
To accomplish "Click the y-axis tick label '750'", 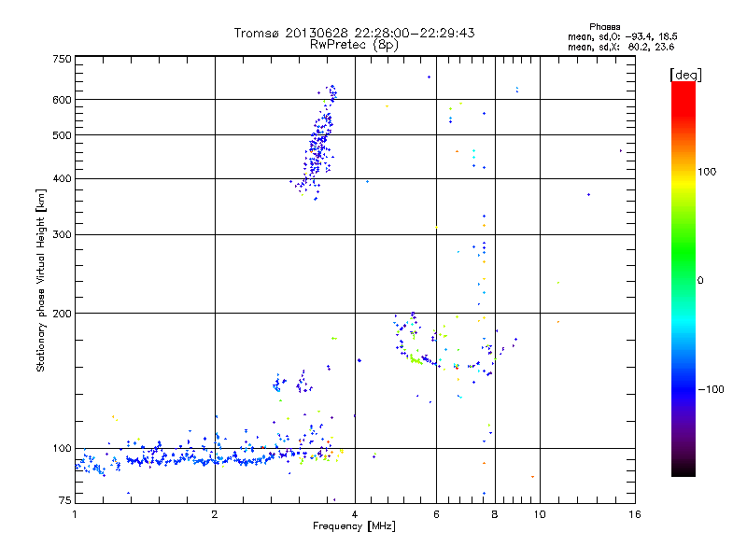I will tap(62, 59).
